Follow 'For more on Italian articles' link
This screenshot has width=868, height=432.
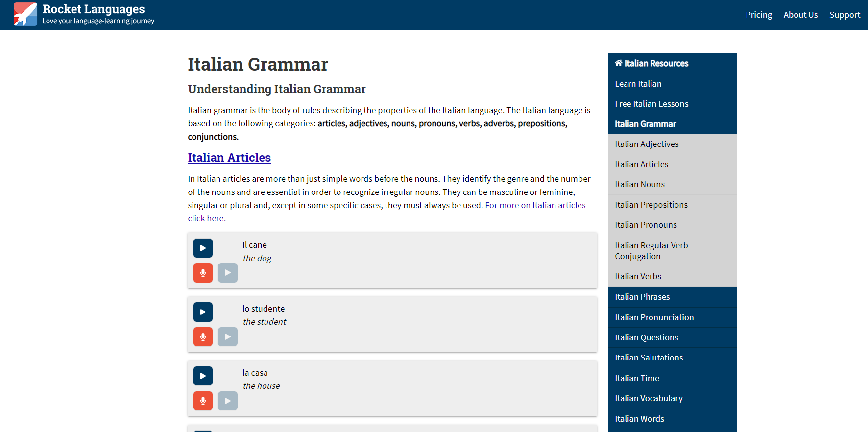pyautogui.click(x=535, y=205)
